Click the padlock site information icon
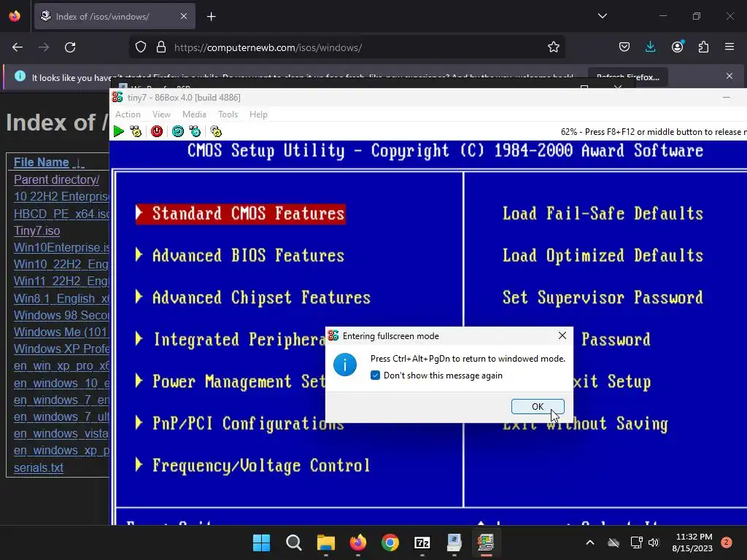This screenshot has width=747, height=560. (x=161, y=47)
